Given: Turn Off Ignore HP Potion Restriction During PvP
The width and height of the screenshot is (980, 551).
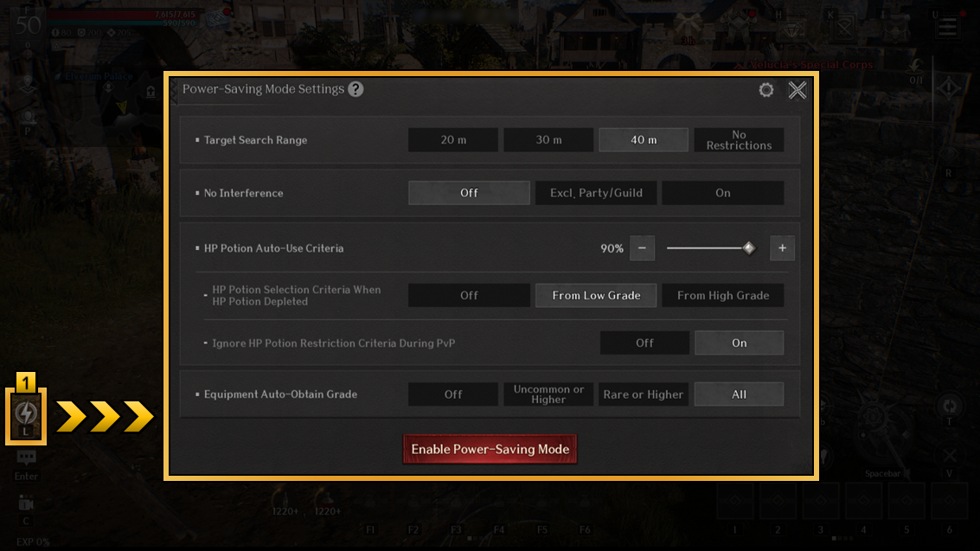Looking at the screenshot, I should (644, 343).
